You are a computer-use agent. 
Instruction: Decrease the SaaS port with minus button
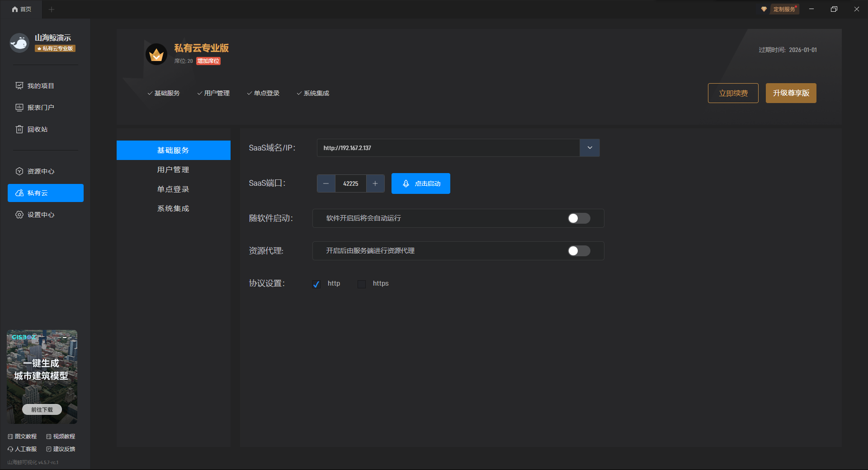click(326, 183)
